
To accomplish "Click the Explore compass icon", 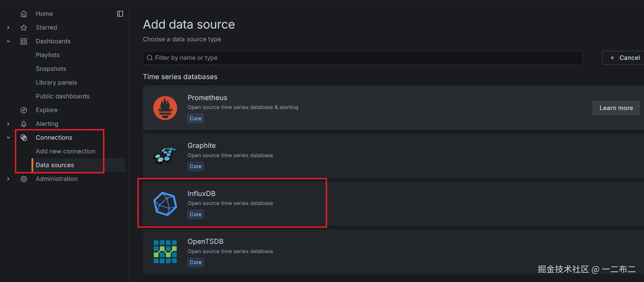I will tap(24, 110).
